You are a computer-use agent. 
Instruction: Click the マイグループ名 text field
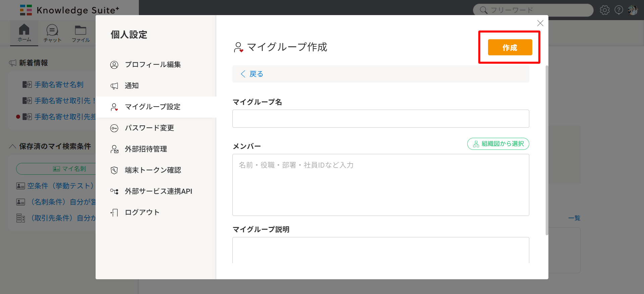coord(380,119)
